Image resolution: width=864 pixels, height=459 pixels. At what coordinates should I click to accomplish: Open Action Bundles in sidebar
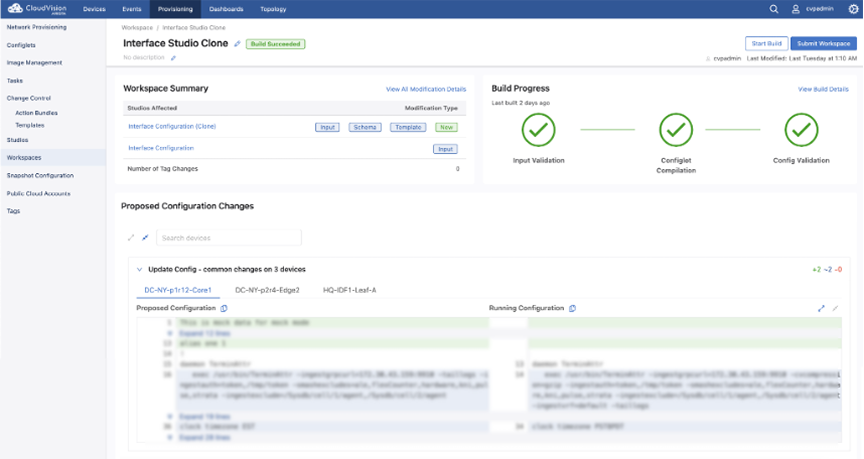tap(36, 113)
